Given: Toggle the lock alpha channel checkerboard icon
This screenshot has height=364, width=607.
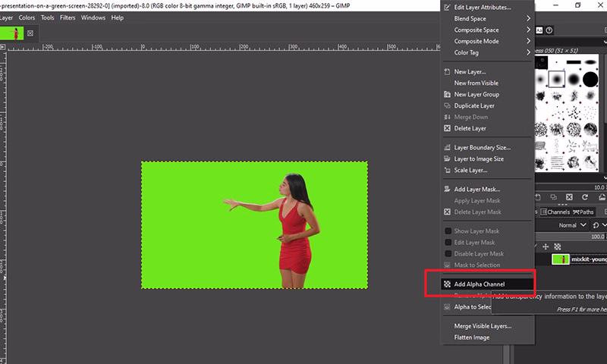Looking at the screenshot, I should coord(558,246).
